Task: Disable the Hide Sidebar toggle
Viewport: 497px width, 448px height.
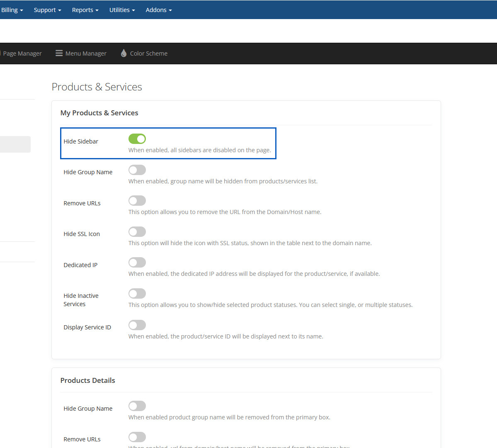Action: [137, 139]
